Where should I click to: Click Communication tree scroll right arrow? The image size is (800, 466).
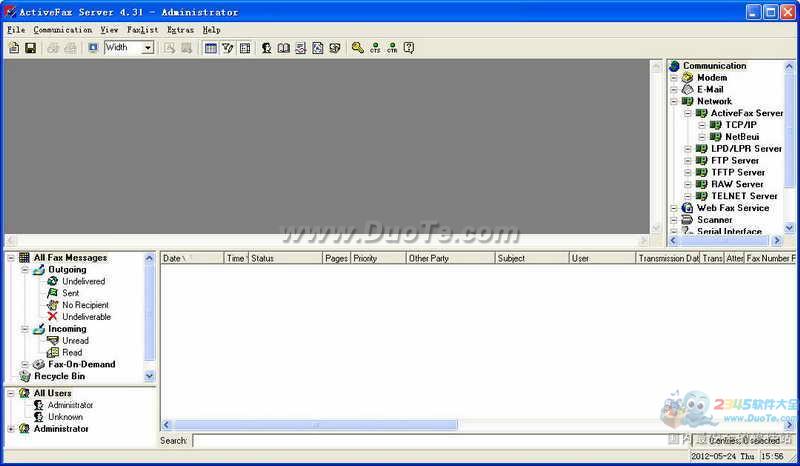click(x=777, y=240)
